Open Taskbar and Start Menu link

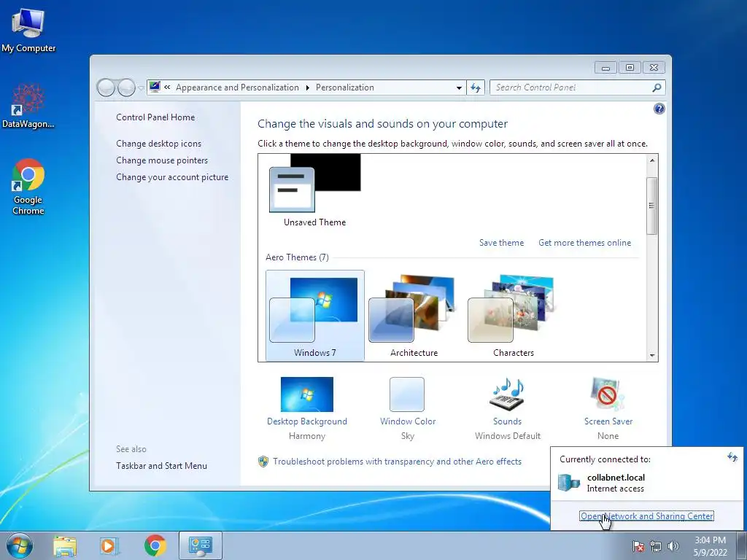[161, 466]
